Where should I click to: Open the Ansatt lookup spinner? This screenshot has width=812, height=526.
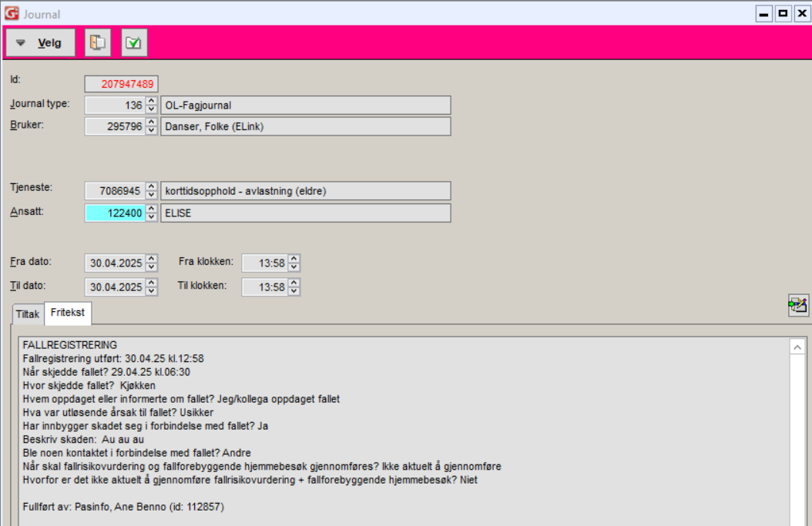coord(152,213)
